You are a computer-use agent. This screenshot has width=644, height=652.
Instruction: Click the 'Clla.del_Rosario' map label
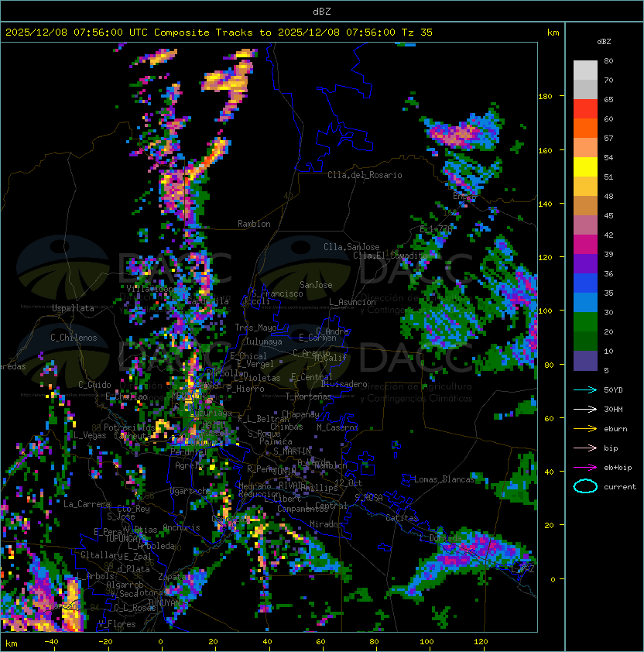click(x=365, y=175)
